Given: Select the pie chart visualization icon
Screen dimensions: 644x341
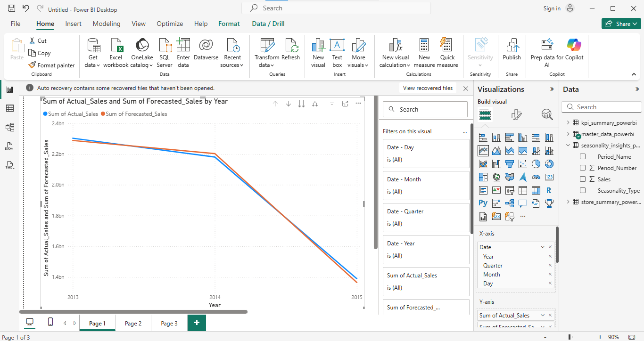Looking at the screenshot, I should click(536, 164).
